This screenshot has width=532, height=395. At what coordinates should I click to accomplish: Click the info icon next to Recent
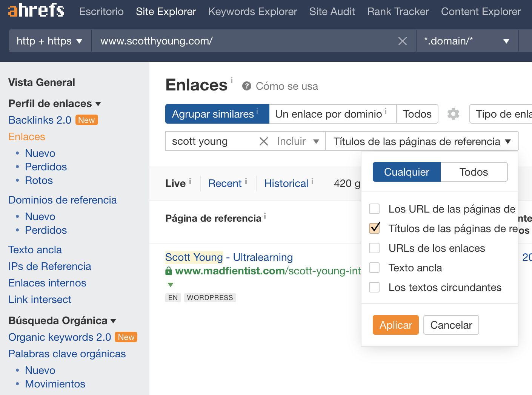pos(246,181)
